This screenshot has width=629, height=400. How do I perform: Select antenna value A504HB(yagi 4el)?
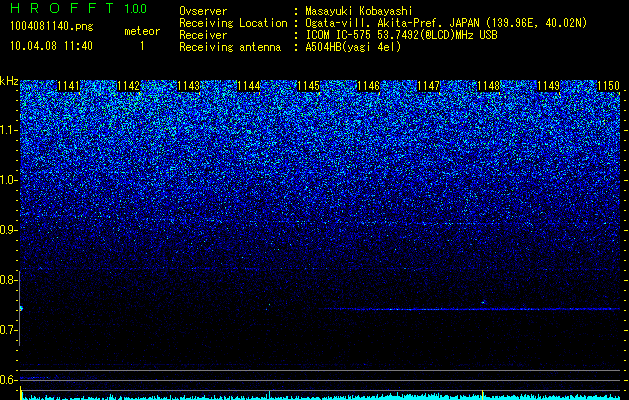click(353, 47)
